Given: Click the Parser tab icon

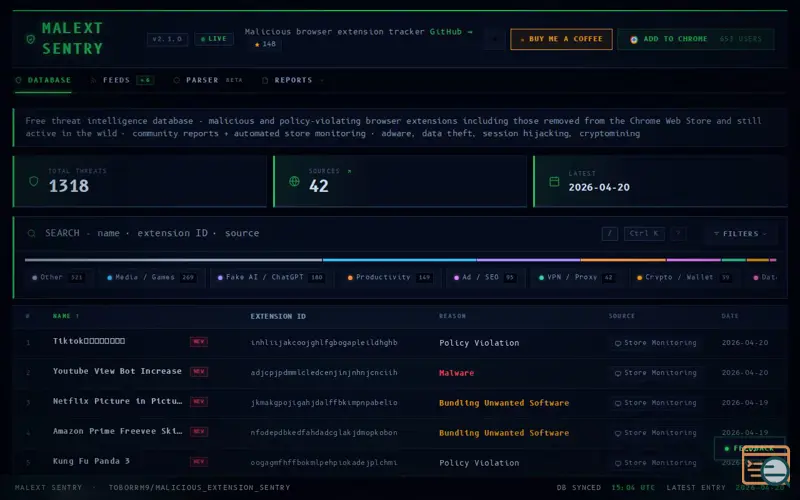Looking at the screenshot, I should (177, 80).
